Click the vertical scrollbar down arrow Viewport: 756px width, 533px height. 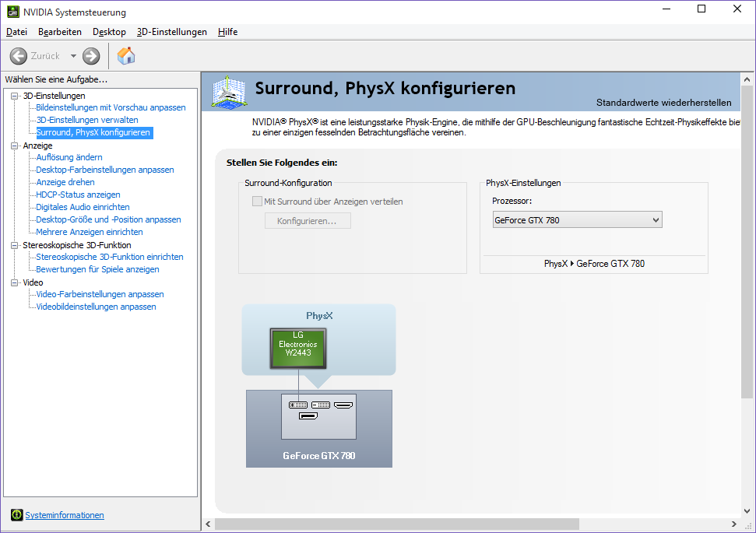tap(747, 511)
